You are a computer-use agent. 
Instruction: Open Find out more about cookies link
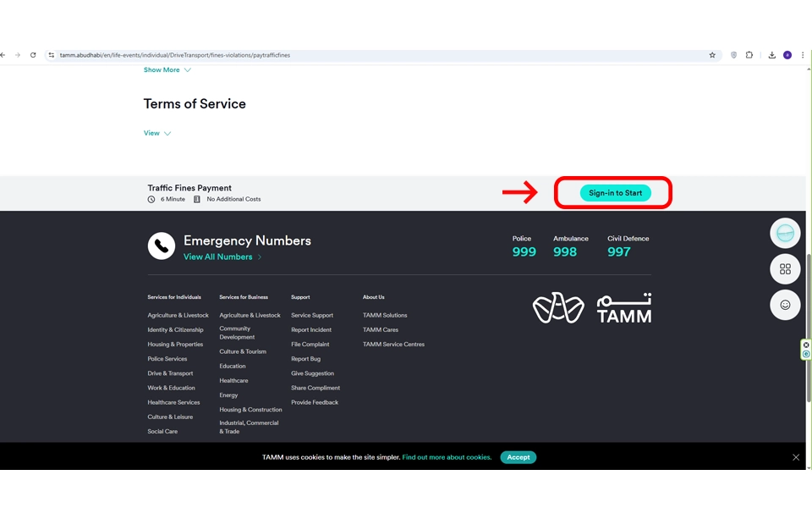(447, 457)
